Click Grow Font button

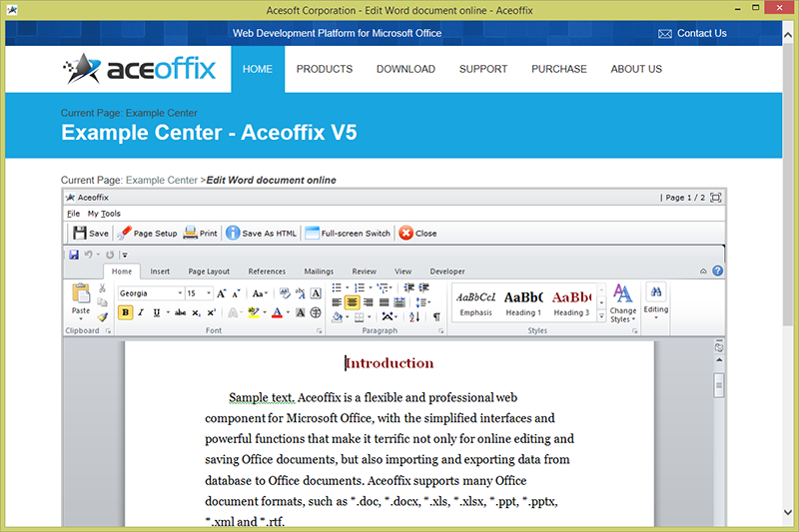click(221, 293)
